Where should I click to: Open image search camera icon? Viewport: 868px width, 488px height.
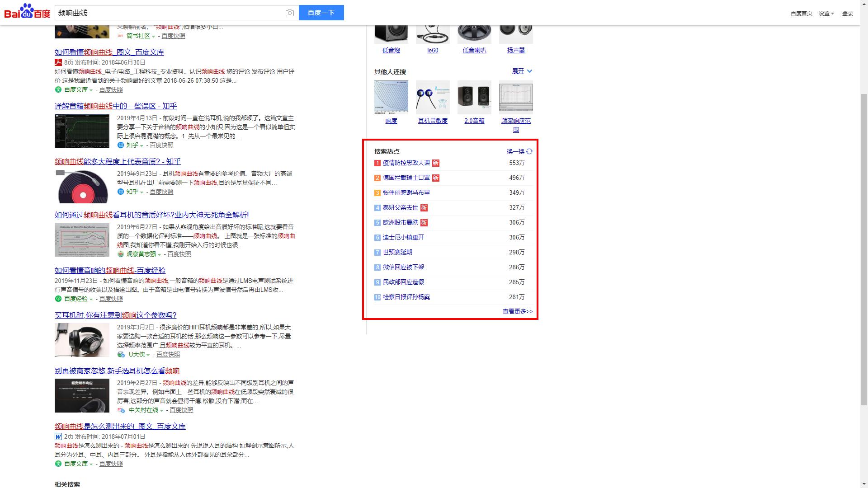[x=290, y=13]
